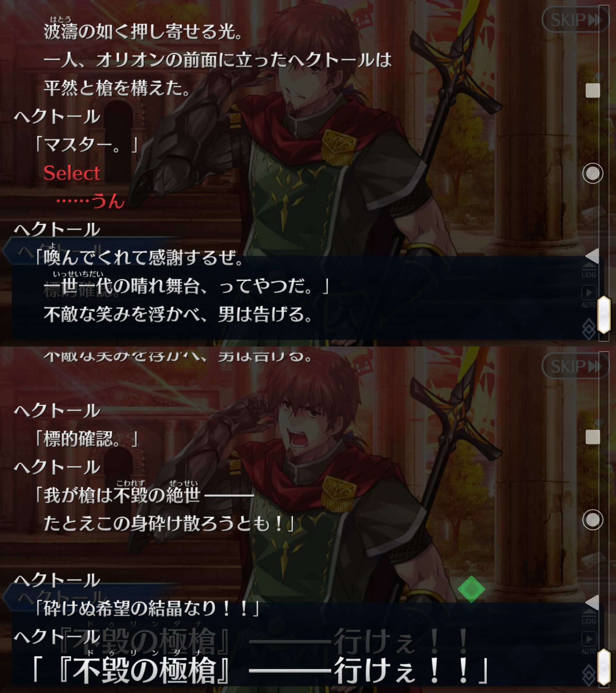This screenshot has height=693, width=616.
Task: Click diamond menu icon near 行けぇ line
Action: click(589, 675)
